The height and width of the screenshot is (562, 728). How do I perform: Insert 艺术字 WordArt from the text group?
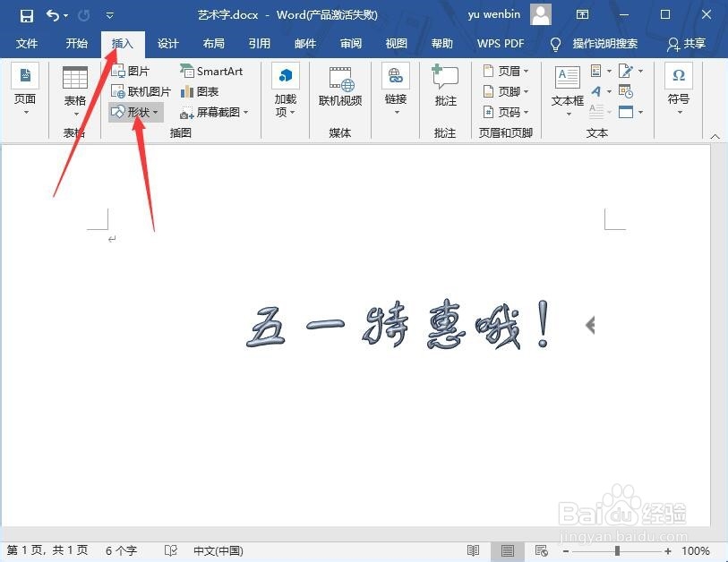point(597,90)
